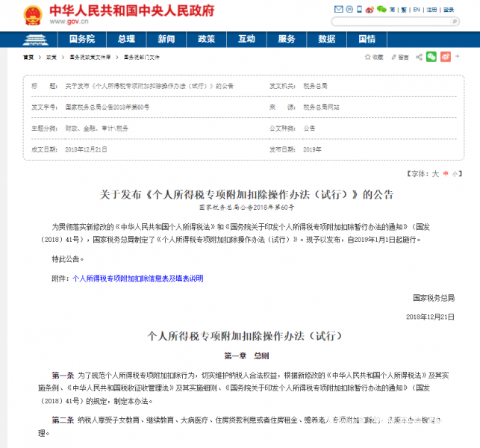Click the national emblem logo
This screenshot has height=448, width=480.
(33, 15)
